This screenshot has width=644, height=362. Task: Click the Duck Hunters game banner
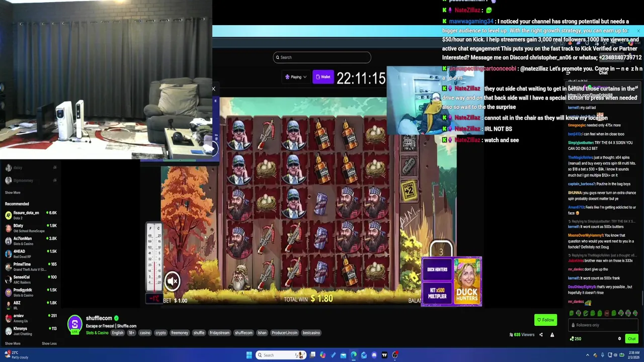coord(452,282)
